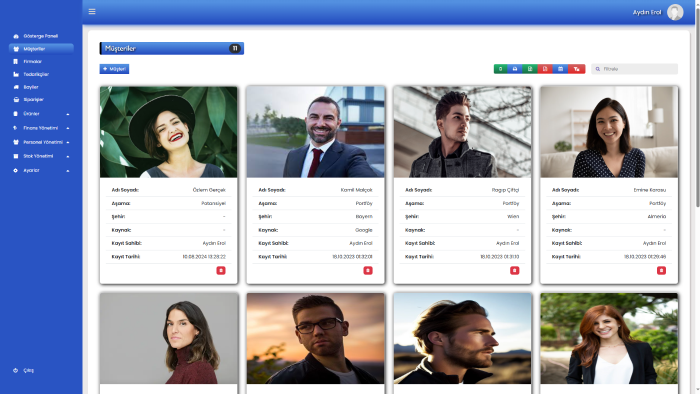The image size is (700, 394).
Task: Click the first green toolbar icon
Action: pyautogui.click(x=500, y=69)
